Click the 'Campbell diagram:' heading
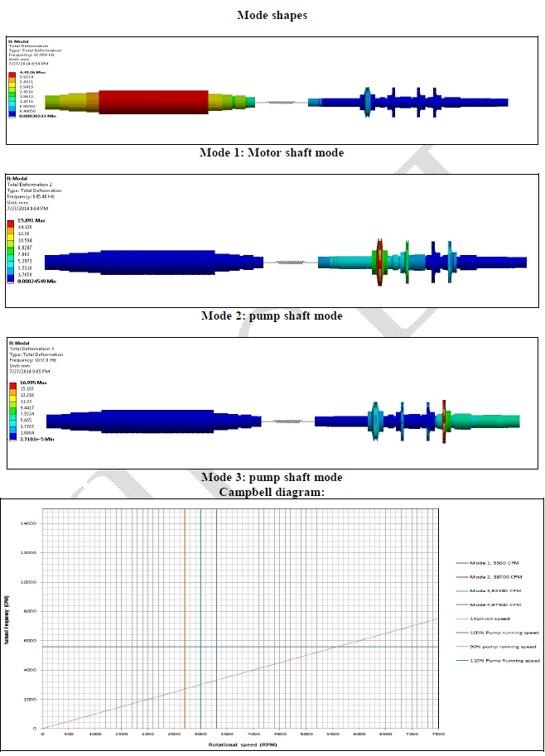The width and height of the screenshot is (545, 756). (272, 492)
